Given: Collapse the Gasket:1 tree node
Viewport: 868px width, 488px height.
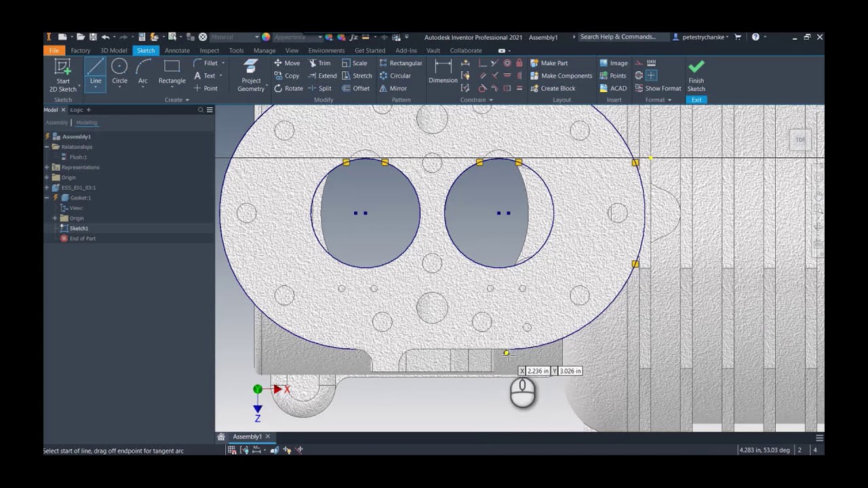Looking at the screenshot, I should pos(47,198).
